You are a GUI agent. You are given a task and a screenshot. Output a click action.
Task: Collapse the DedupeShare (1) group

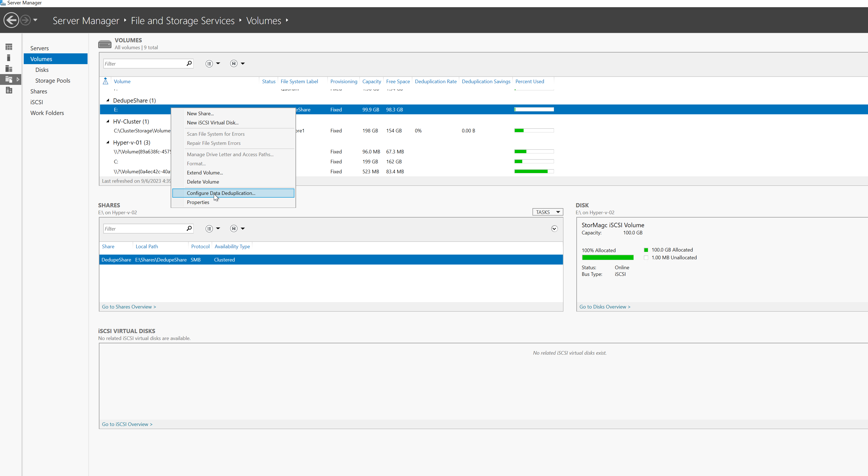[108, 100]
